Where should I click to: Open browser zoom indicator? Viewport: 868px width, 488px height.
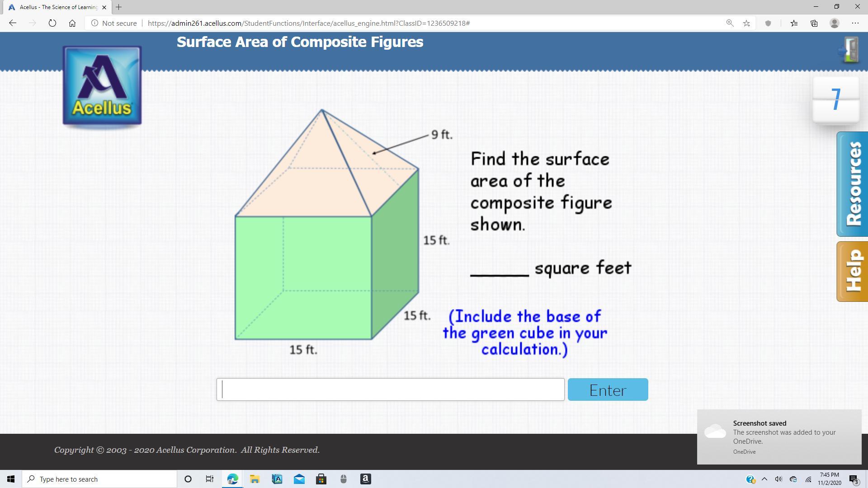730,23
